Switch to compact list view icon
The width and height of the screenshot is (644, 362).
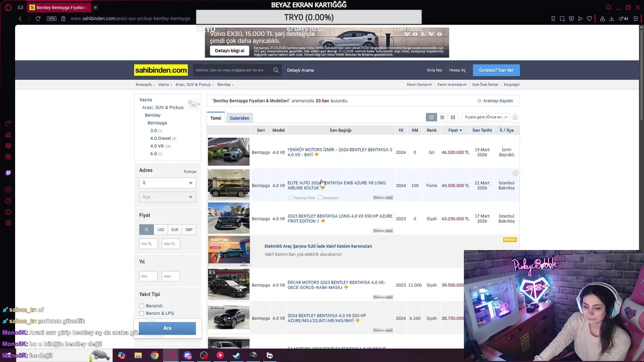click(442, 117)
